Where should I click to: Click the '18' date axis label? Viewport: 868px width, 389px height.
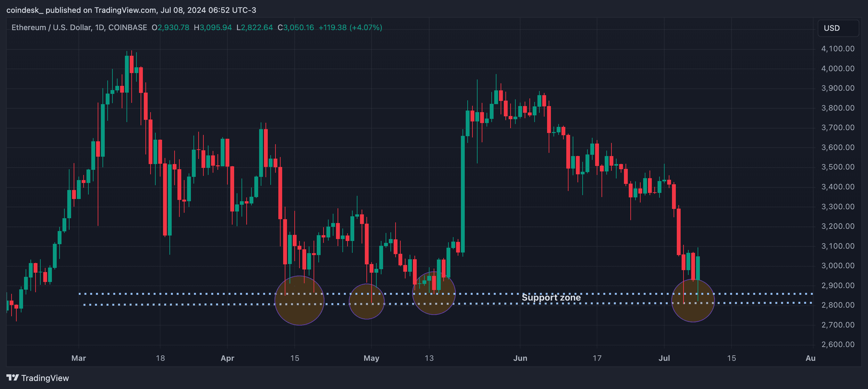click(160, 358)
